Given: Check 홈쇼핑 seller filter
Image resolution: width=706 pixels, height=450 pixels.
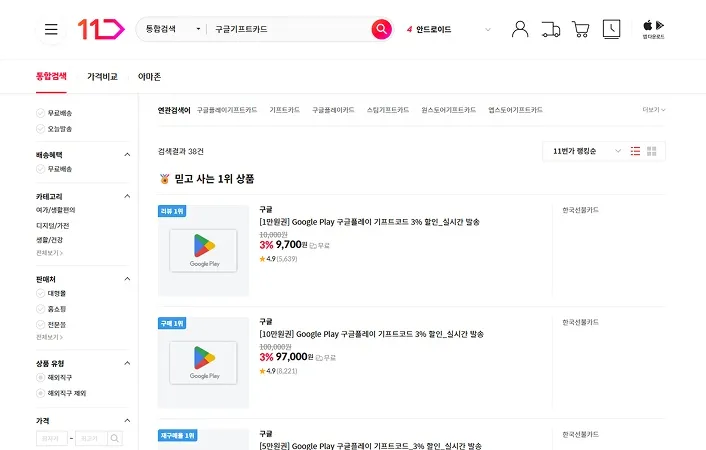Looking at the screenshot, I should (x=41, y=309).
